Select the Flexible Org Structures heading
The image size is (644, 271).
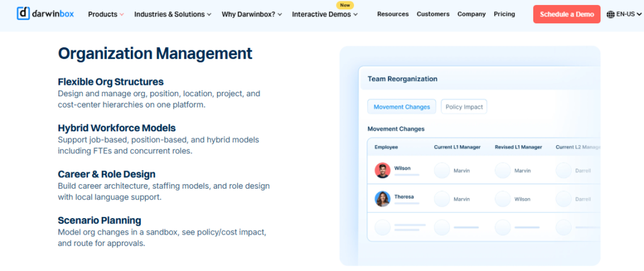pyautogui.click(x=111, y=81)
